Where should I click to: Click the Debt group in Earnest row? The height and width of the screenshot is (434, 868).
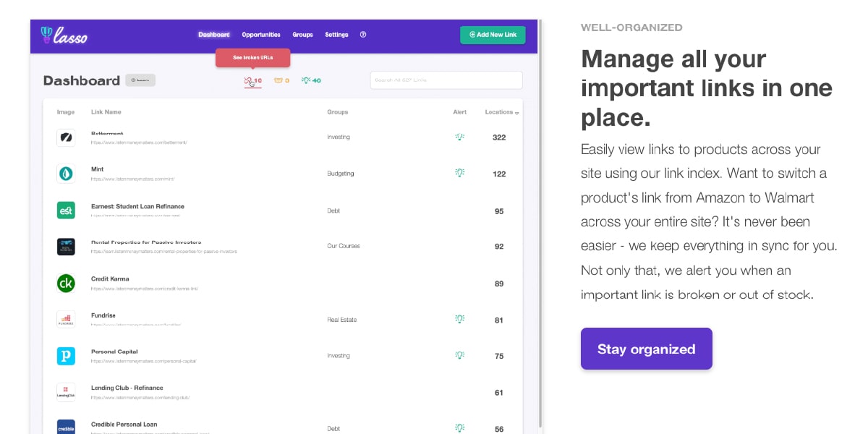coord(333,210)
